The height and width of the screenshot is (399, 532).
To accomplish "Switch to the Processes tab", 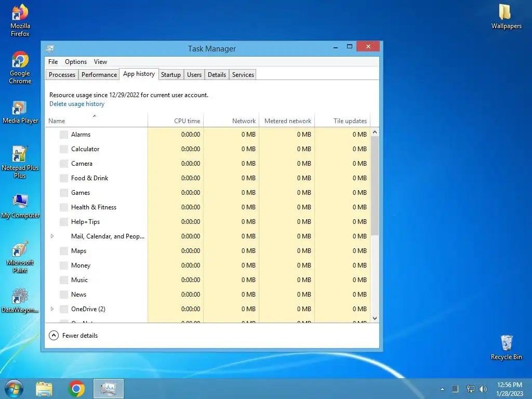I will 62,75.
